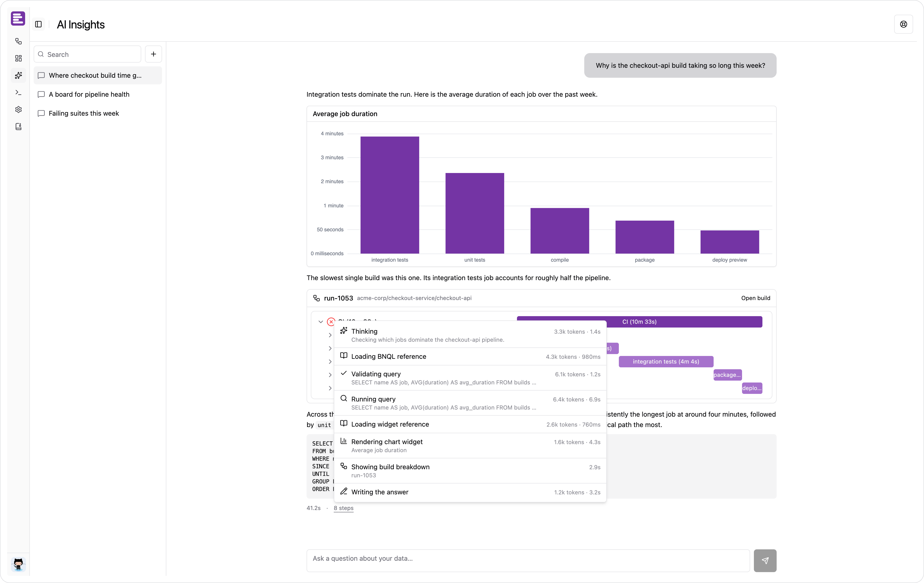
Task: Open the docs book icon in the nav rail
Action: (x=18, y=127)
